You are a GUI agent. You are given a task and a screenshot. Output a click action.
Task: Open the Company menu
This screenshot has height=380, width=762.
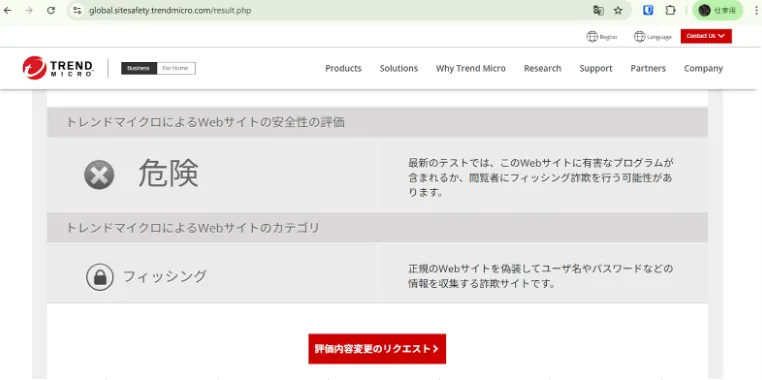pos(703,69)
